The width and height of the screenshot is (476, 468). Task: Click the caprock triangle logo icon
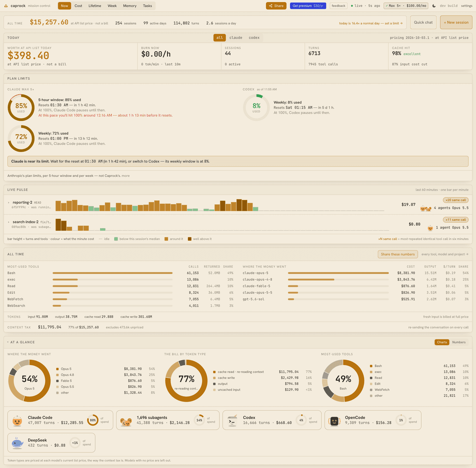tap(6, 6)
